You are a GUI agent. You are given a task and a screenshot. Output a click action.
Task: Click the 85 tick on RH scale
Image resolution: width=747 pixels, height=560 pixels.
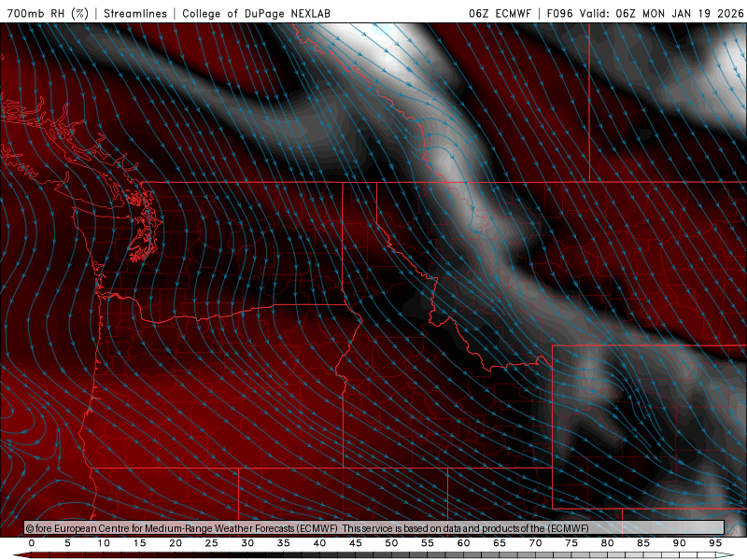point(643,543)
